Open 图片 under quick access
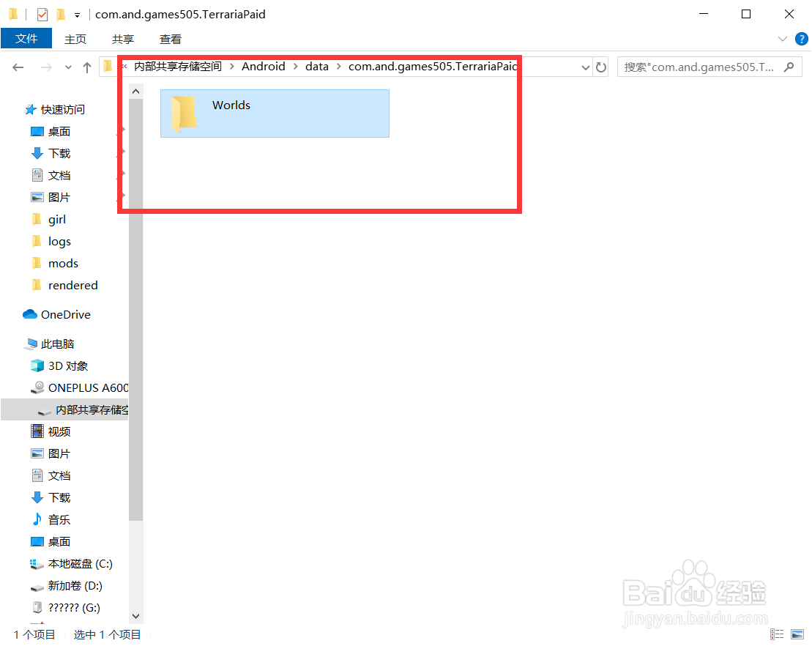The width and height of the screenshot is (812, 646). point(51,197)
